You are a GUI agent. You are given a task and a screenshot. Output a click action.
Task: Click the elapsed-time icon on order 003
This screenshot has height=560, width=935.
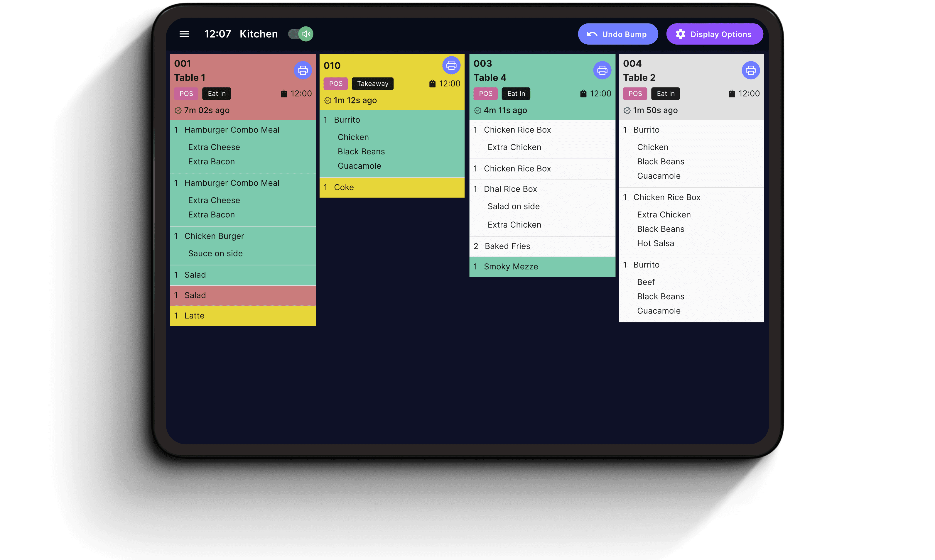click(477, 111)
